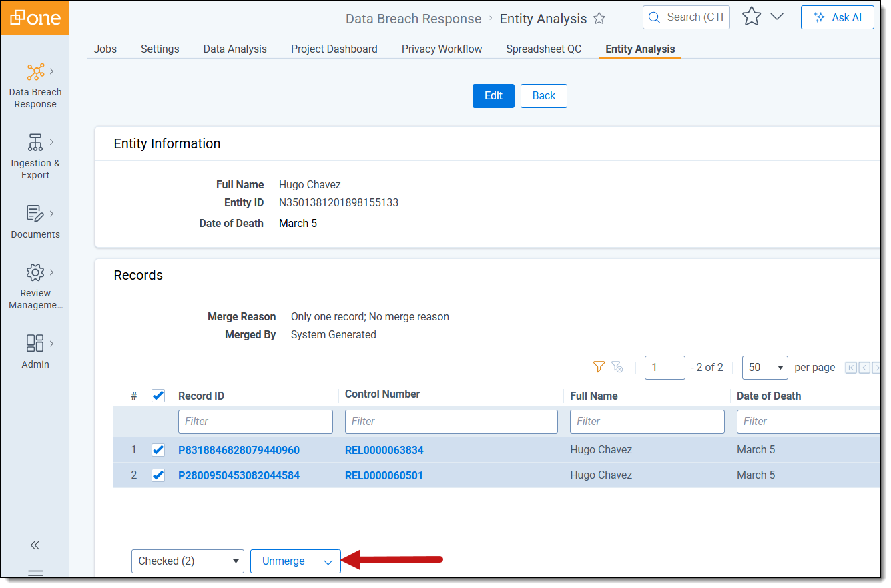The image size is (891, 588).
Task: Click the clear filters icon
Action: point(617,367)
